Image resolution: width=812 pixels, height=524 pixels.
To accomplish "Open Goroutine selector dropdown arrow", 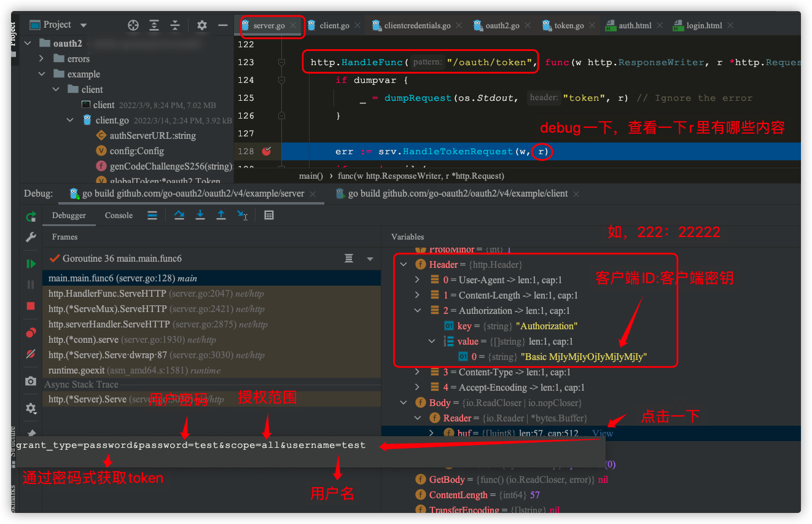I will [x=370, y=259].
